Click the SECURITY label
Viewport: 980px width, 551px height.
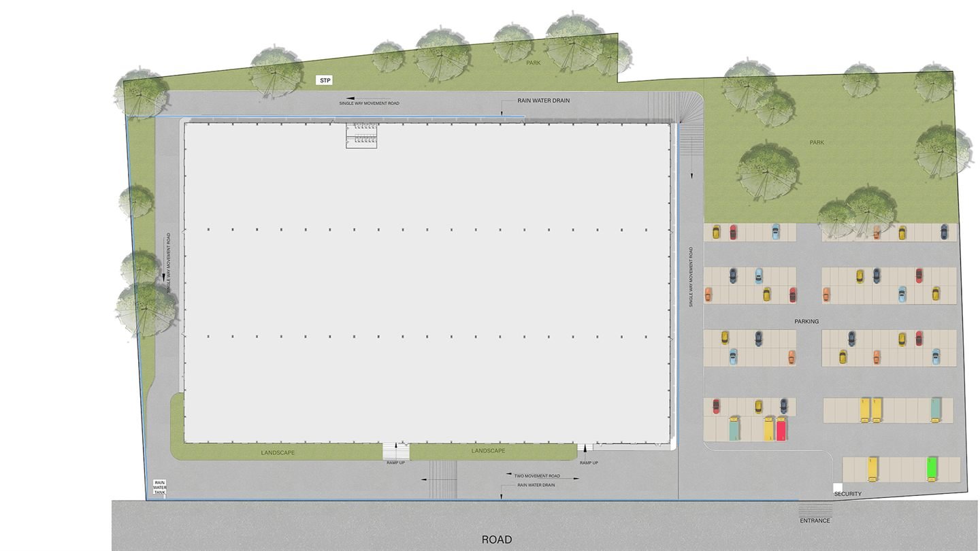848,494
